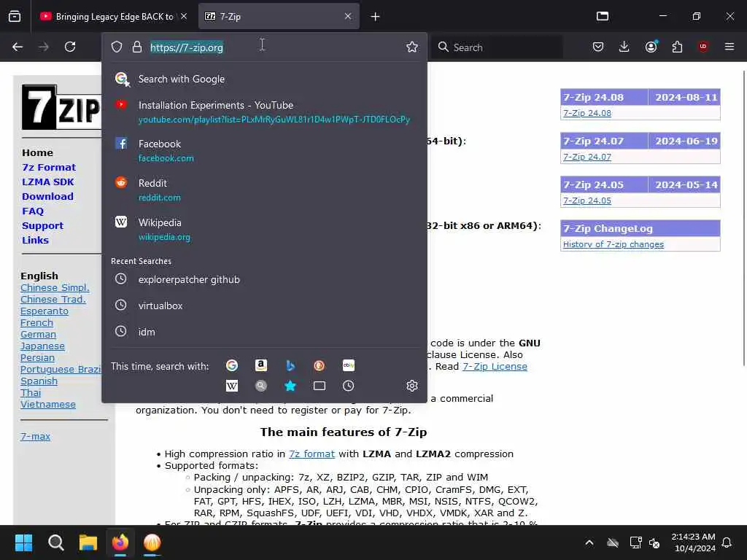Open Windows Search from the taskbar
Screen dimensions: 747x560
tap(55, 542)
